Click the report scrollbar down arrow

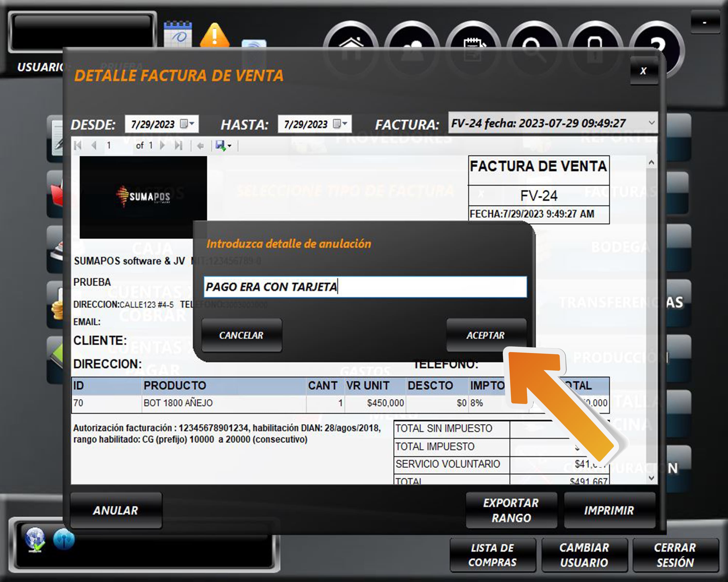pos(651,478)
